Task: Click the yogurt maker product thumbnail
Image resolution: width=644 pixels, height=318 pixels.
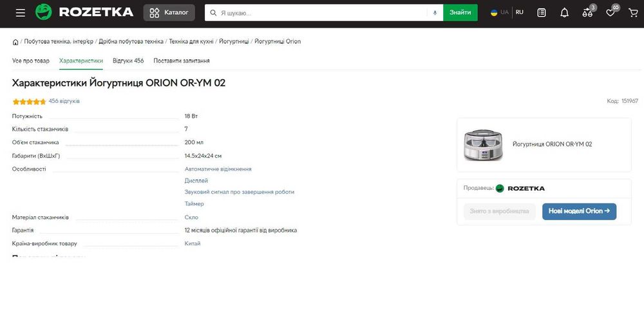Action: tap(484, 145)
